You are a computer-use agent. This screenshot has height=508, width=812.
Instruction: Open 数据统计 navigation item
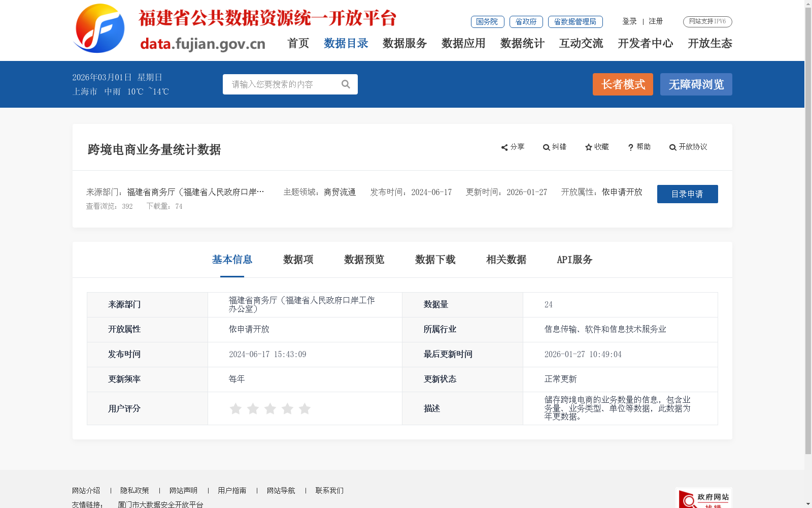coord(523,43)
